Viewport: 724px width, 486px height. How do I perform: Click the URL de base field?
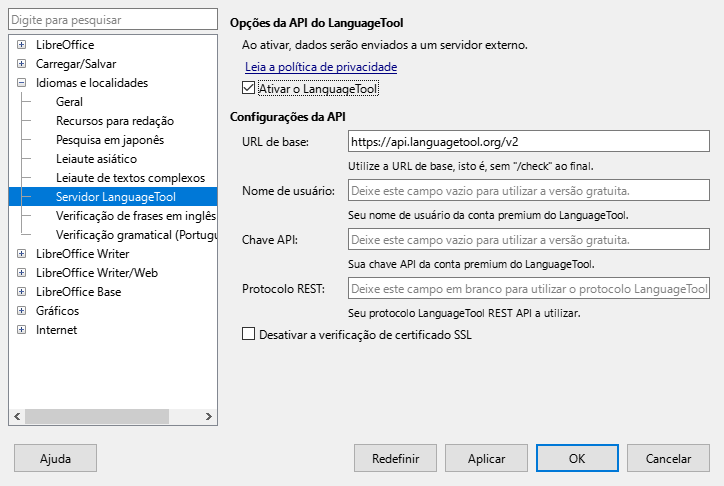coord(529,141)
